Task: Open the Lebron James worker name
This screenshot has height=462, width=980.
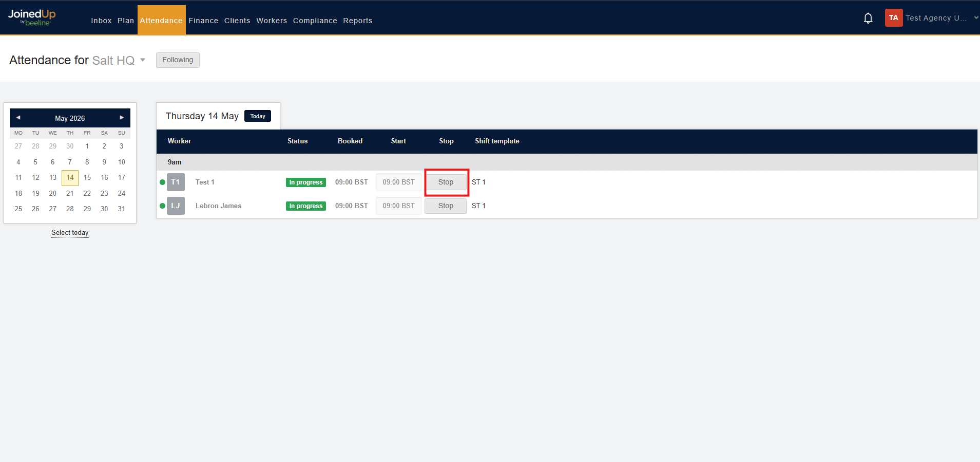Action: 218,206
